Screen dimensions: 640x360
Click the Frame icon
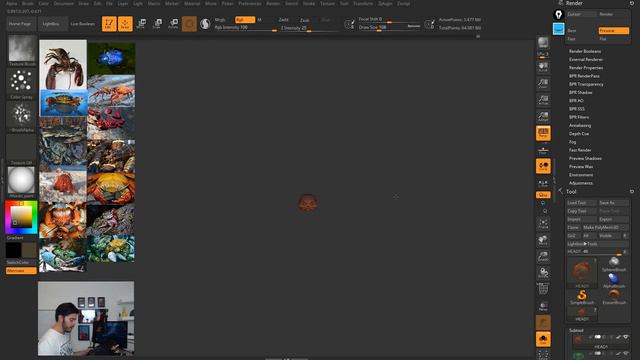click(543, 224)
